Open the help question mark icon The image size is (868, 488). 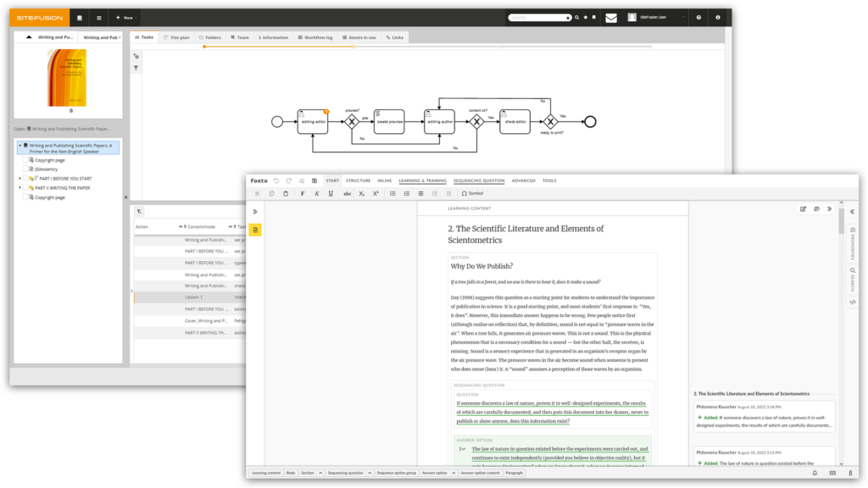[698, 17]
